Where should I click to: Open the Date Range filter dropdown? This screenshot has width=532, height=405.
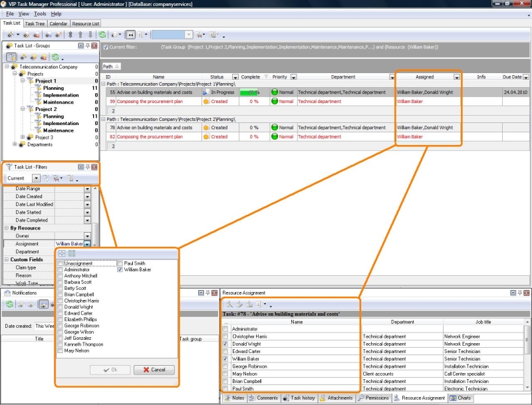[87, 189]
